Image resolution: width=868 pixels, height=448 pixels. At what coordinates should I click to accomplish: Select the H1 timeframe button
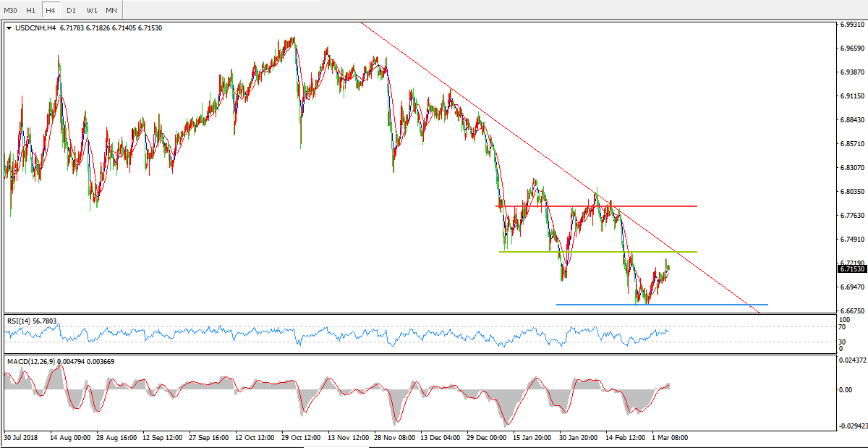click(x=30, y=10)
